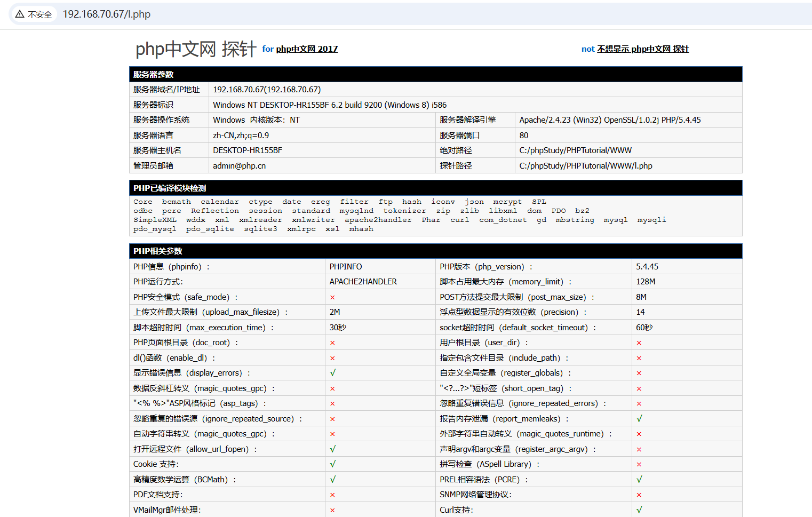
Task: Click the PHP运行方式 label
Action: [x=158, y=282]
